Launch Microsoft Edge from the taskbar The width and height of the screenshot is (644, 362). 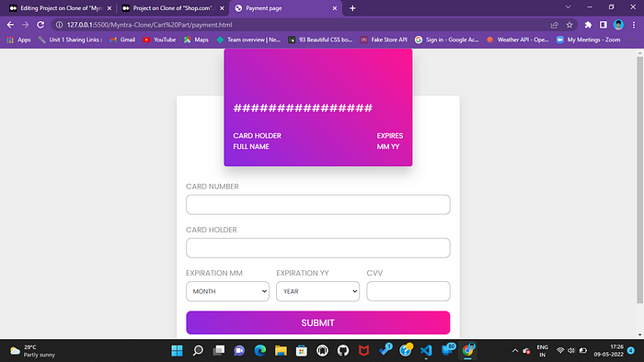point(260,351)
